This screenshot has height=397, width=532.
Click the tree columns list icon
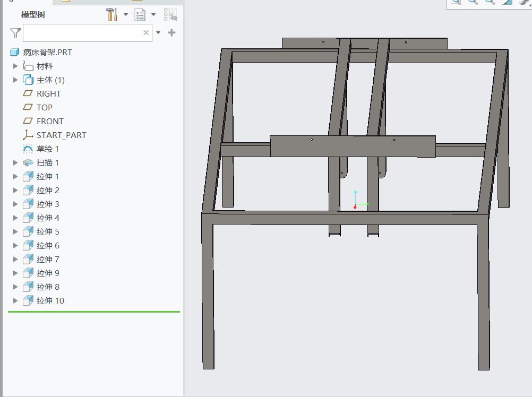140,15
